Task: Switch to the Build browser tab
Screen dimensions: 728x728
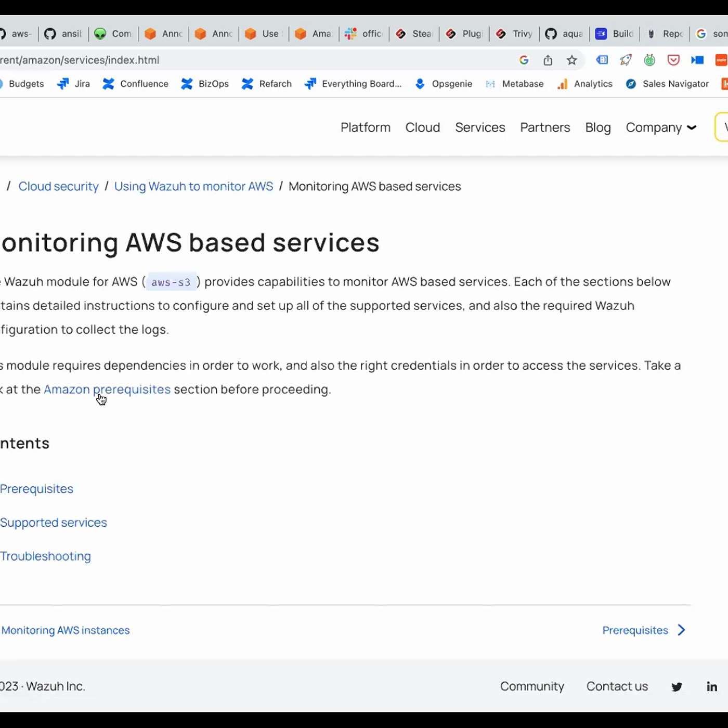Action: 615,34
